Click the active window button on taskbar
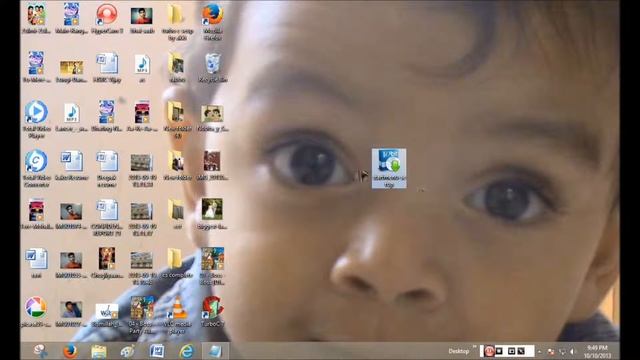Image resolution: width=640 pixels, height=360 pixels. coord(216,351)
